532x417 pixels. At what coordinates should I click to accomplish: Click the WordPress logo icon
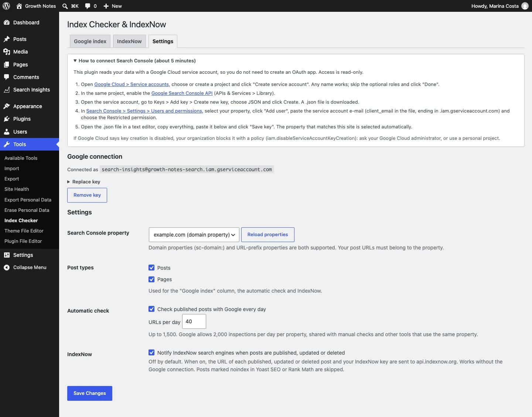(6, 6)
